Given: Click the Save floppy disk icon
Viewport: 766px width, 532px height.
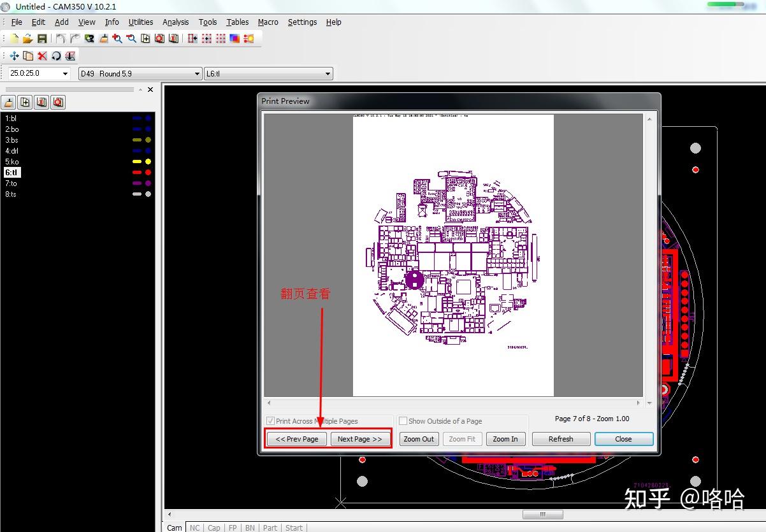Looking at the screenshot, I should click(x=41, y=39).
